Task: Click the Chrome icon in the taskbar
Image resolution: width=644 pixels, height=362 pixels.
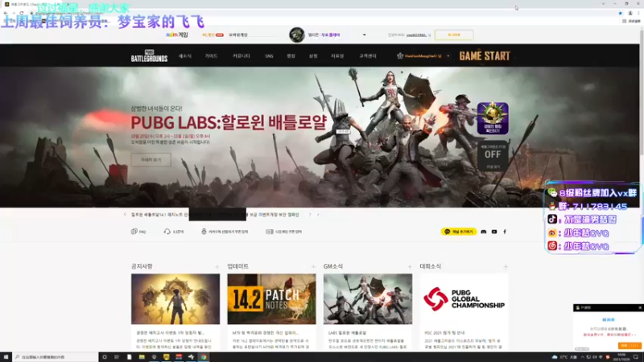Action: [204, 357]
